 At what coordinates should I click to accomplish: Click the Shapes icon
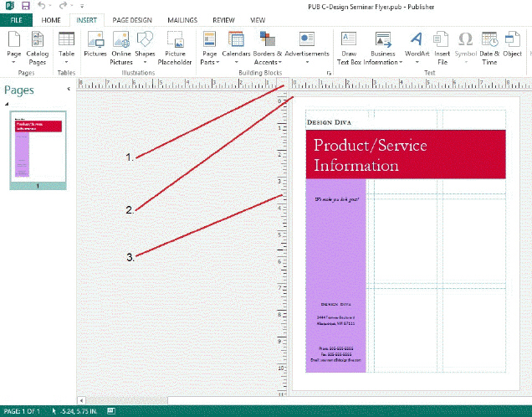click(145, 39)
